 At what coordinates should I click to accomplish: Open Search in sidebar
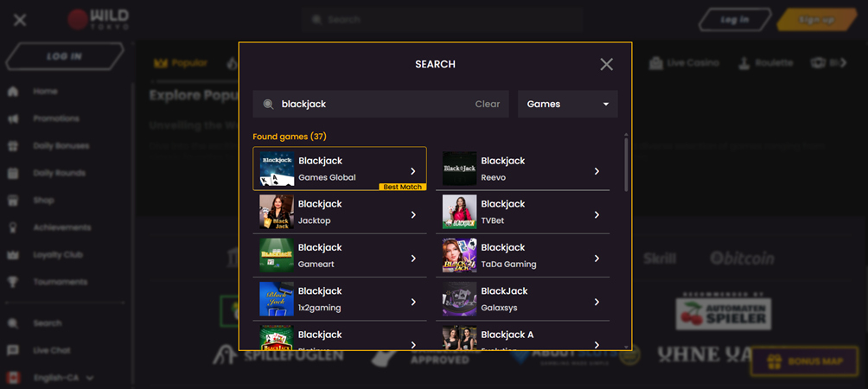[x=47, y=323]
